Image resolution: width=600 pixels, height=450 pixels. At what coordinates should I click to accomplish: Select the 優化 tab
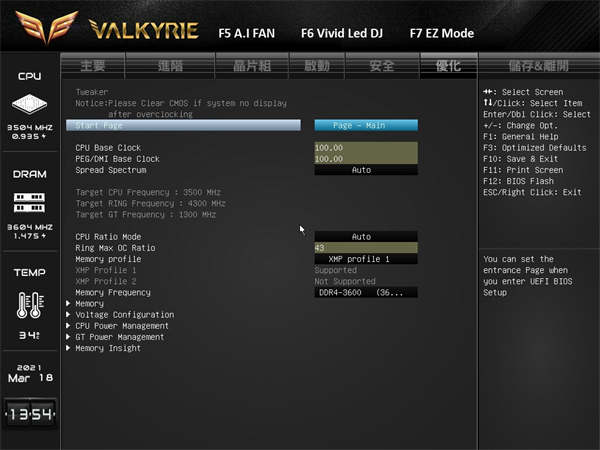click(x=448, y=66)
